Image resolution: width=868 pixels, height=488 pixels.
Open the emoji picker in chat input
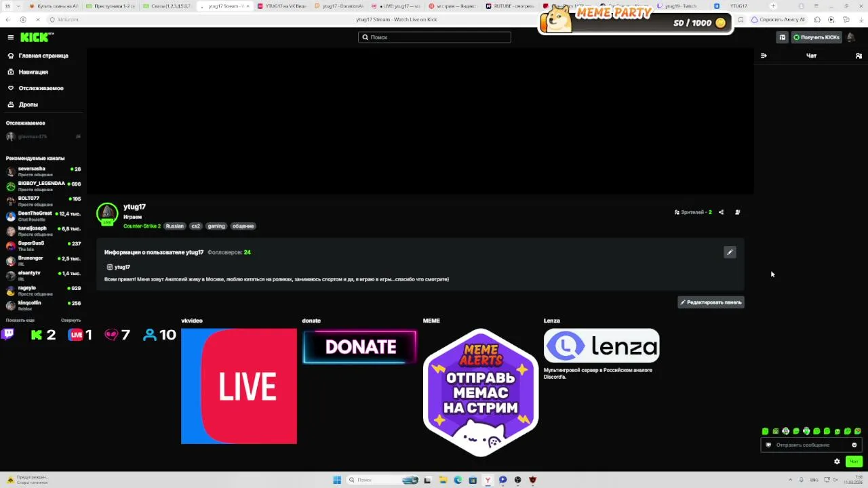point(854,445)
